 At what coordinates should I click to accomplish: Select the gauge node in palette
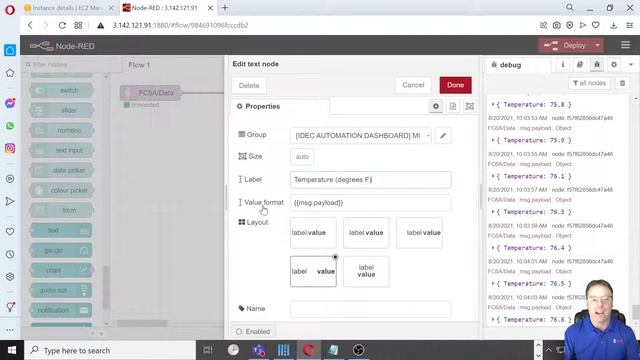[62, 250]
